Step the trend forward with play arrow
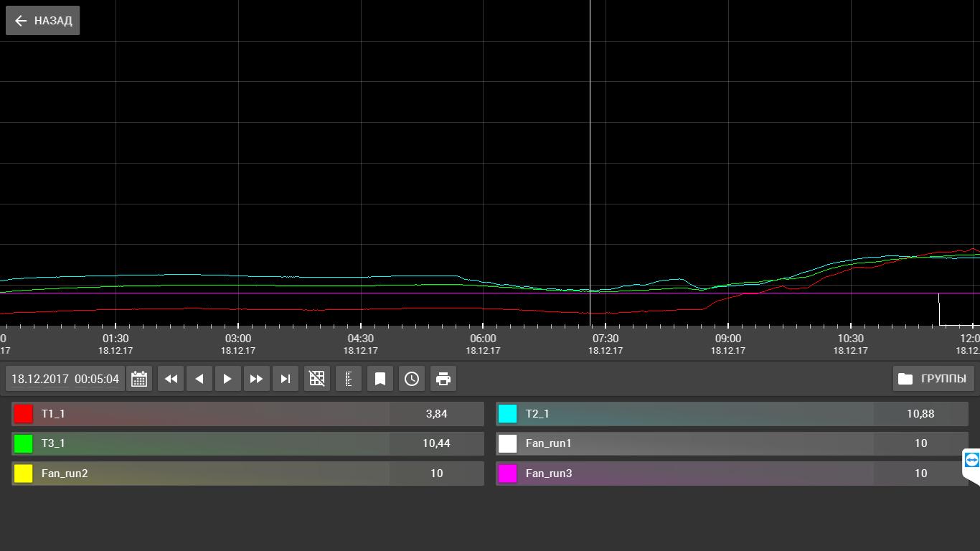Viewport: 980px width, 551px height. tap(227, 379)
